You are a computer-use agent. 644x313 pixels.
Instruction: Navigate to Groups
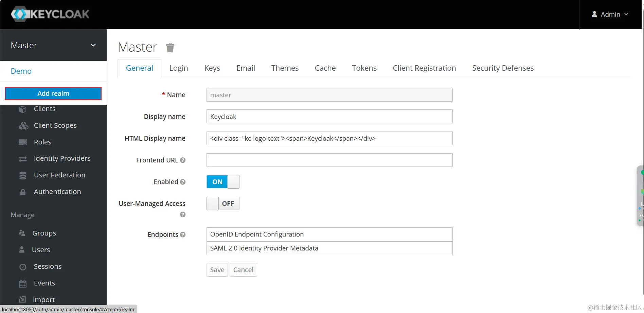coord(44,233)
